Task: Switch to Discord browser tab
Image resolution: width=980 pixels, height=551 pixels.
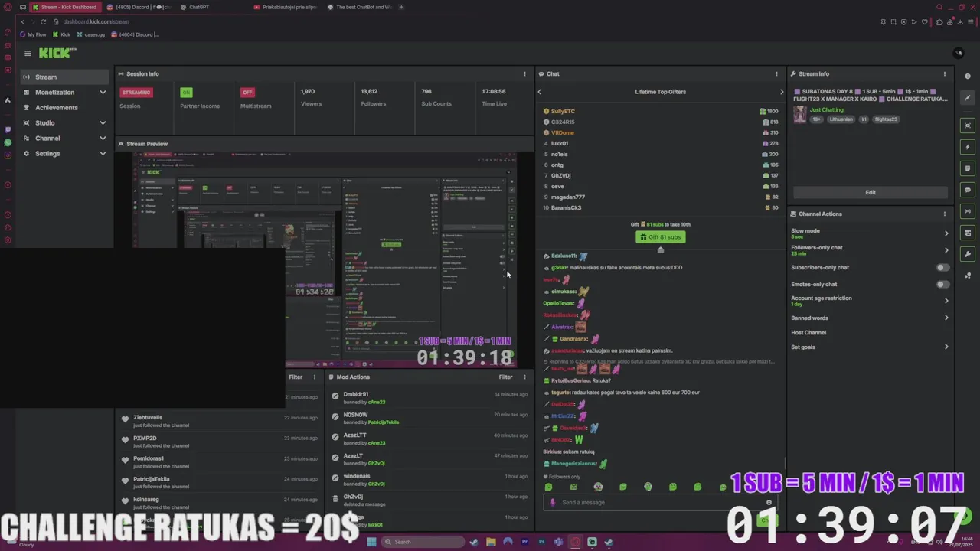Action: pyautogui.click(x=139, y=7)
